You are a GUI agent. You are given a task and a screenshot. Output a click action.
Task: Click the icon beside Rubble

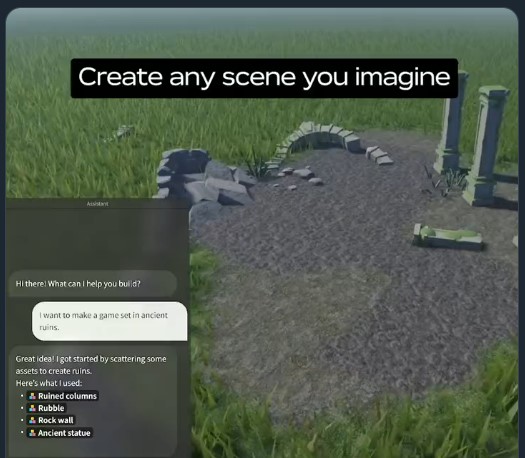pos(32,408)
